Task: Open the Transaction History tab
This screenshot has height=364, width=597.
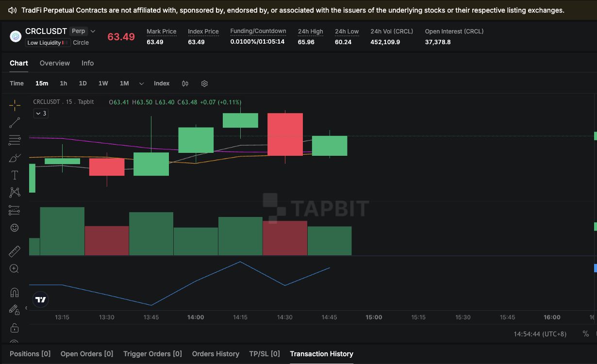Action: 321,354
